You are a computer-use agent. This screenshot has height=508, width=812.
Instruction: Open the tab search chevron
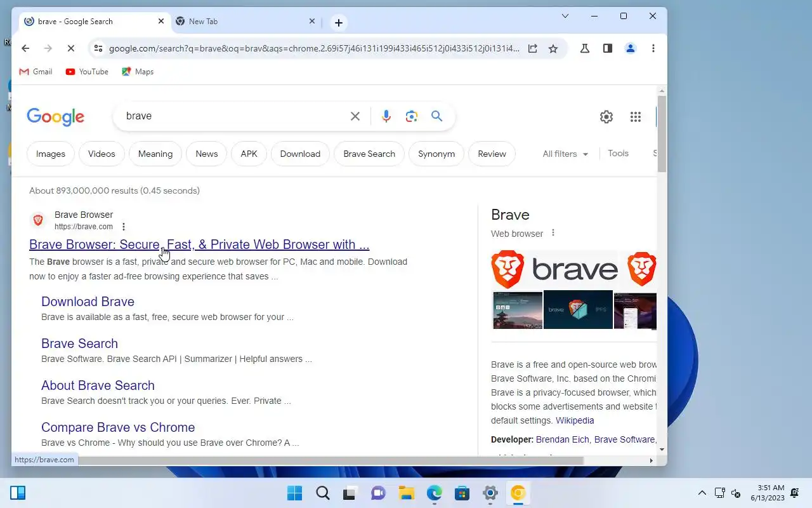[565, 16]
